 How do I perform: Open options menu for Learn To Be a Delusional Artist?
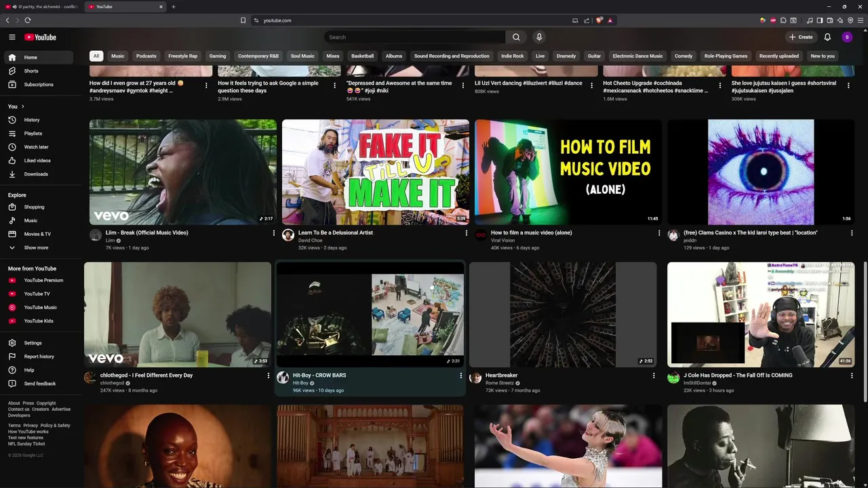point(466,233)
